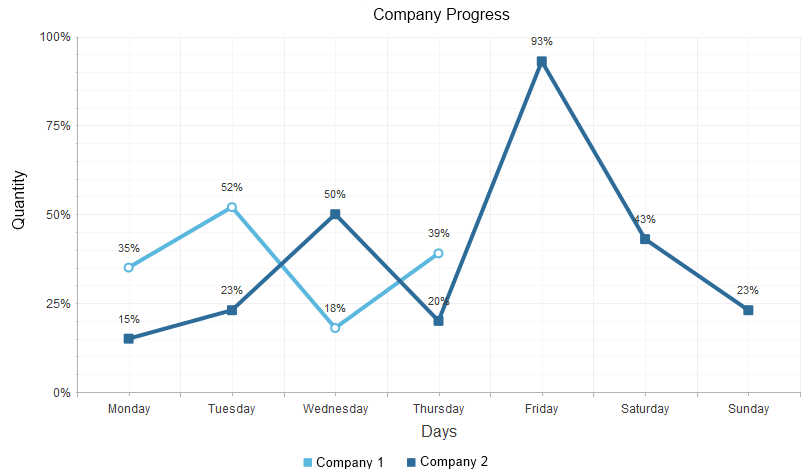Click Company 2 Tuesday 23% square marker
The width and height of the screenshot is (809, 469).
click(232, 310)
